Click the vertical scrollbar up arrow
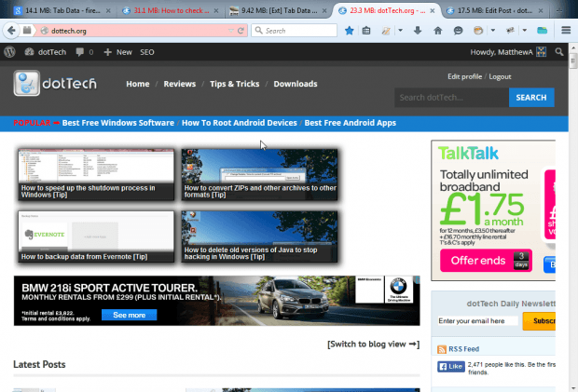The height and width of the screenshot is (392, 578). pyautogui.click(x=573, y=47)
